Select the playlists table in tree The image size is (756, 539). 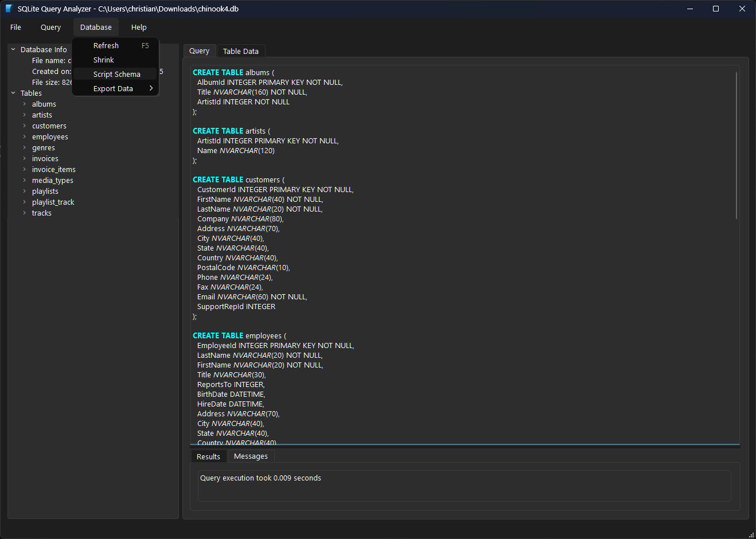tap(45, 191)
